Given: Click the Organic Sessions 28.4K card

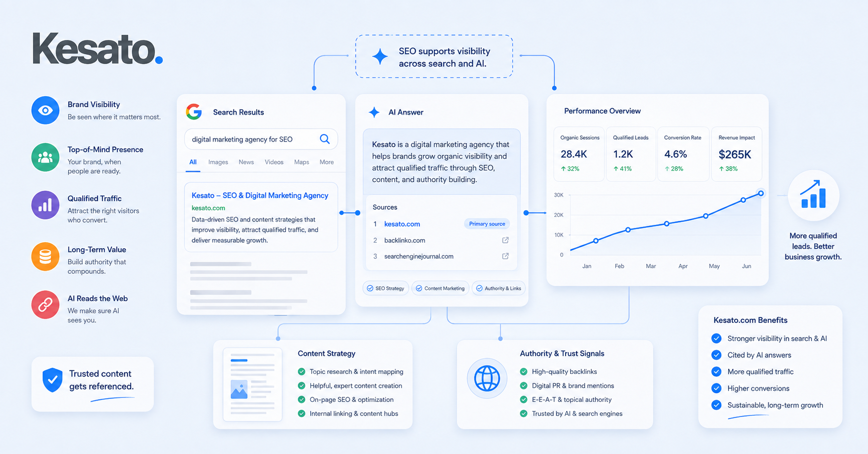Looking at the screenshot, I should coord(579,154).
